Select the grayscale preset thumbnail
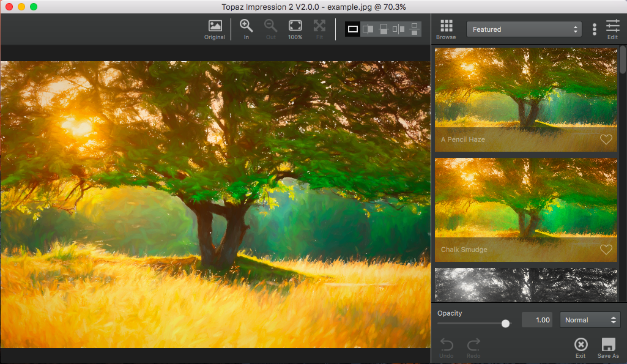Image resolution: width=627 pixels, height=364 pixels. tap(525, 284)
